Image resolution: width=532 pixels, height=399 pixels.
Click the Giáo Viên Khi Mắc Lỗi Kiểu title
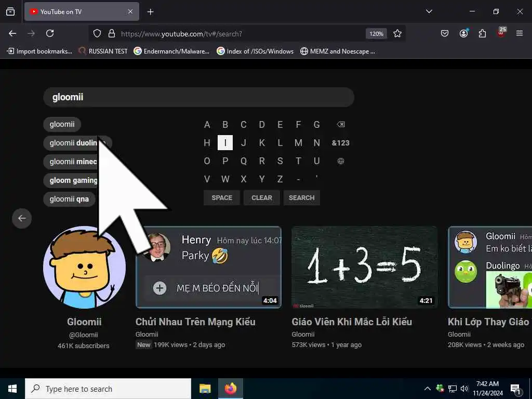coord(352,322)
